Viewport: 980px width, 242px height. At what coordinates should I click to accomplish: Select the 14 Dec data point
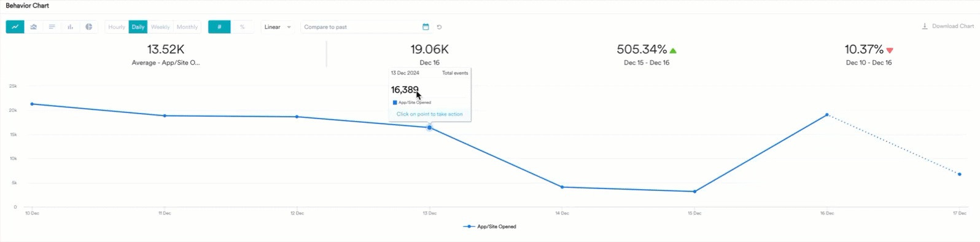coord(562,187)
